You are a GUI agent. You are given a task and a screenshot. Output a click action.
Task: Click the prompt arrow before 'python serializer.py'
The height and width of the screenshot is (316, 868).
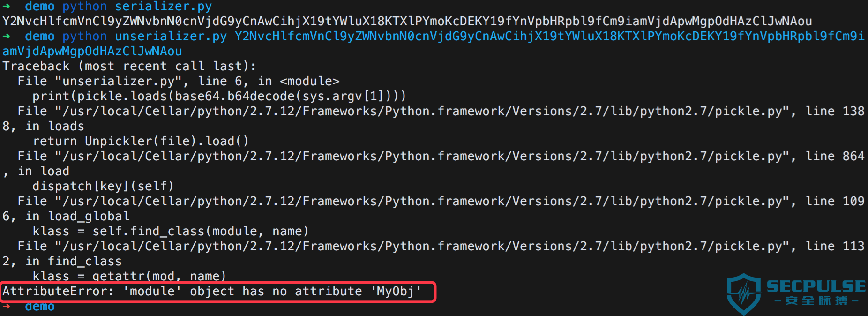point(6,6)
